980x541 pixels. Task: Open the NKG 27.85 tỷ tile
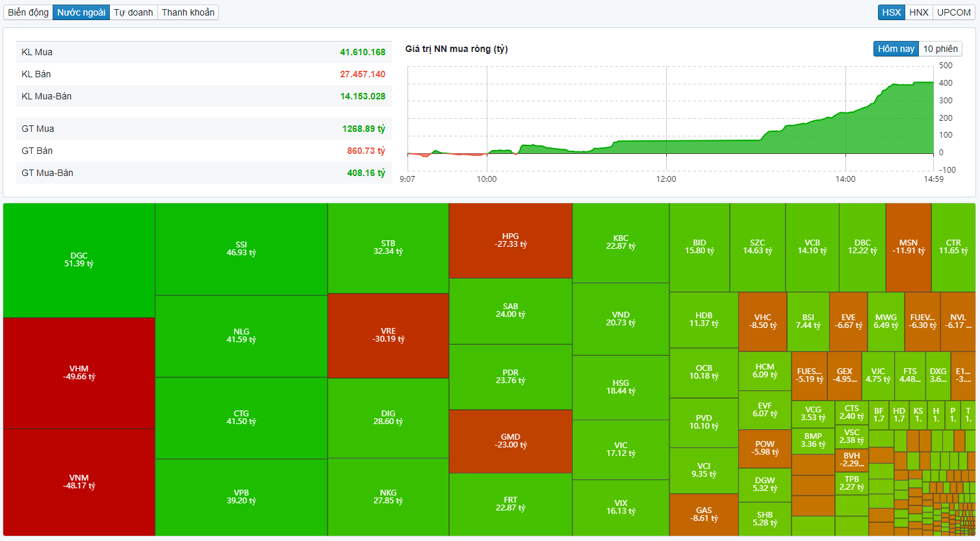pos(388,497)
